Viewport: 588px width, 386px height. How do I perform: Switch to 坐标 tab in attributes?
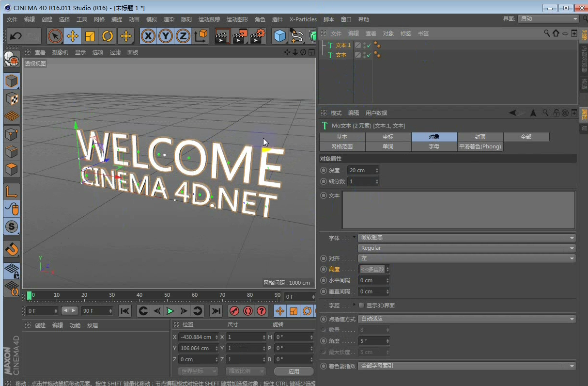pyautogui.click(x=388, y=137)
